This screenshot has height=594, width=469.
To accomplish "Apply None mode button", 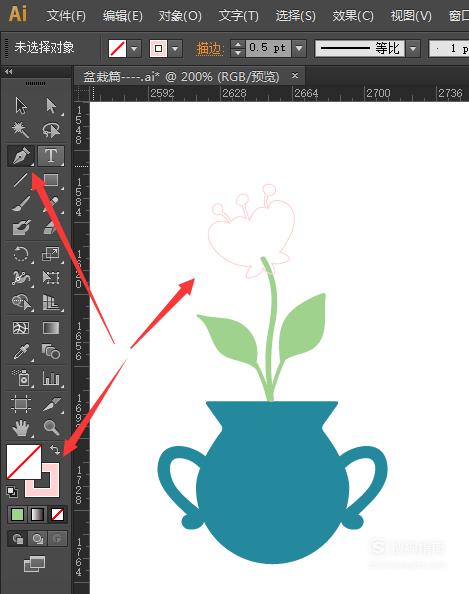I will (x=57, y=514).
